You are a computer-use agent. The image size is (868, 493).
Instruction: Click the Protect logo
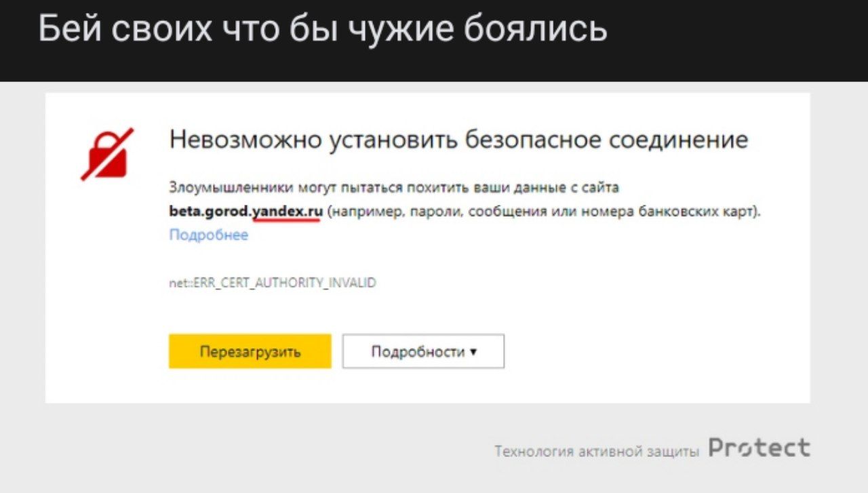(759, 448)
